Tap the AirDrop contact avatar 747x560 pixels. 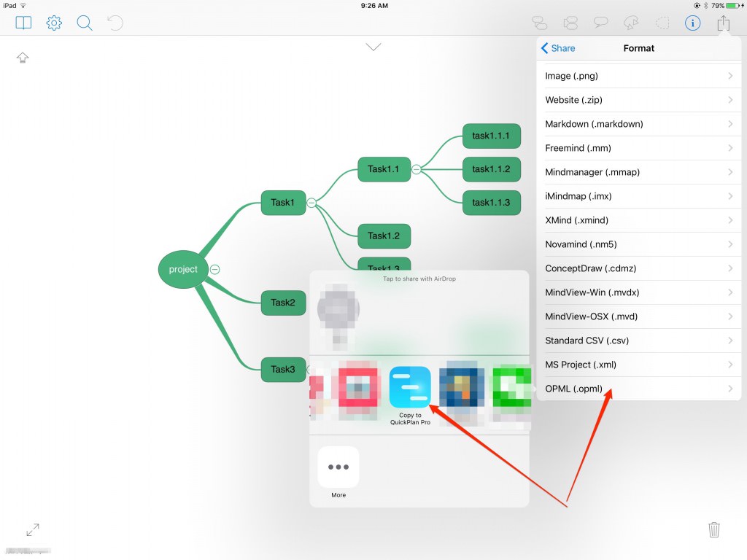pos(338,311)
